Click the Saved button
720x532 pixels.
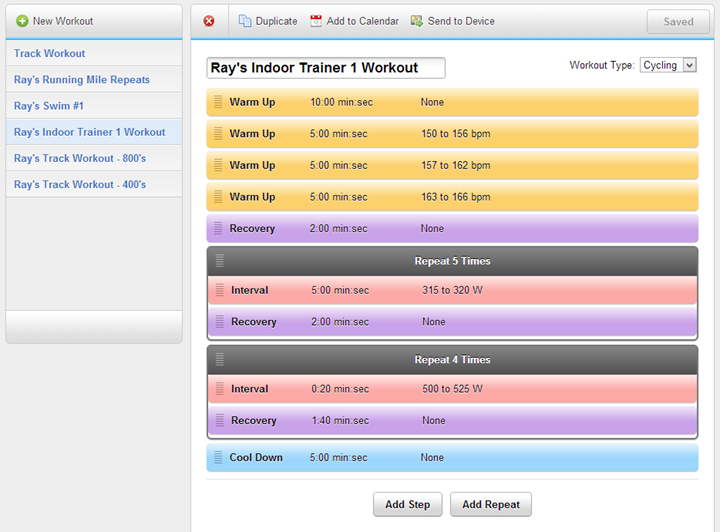pyautogui.click(x=678, y=22)
